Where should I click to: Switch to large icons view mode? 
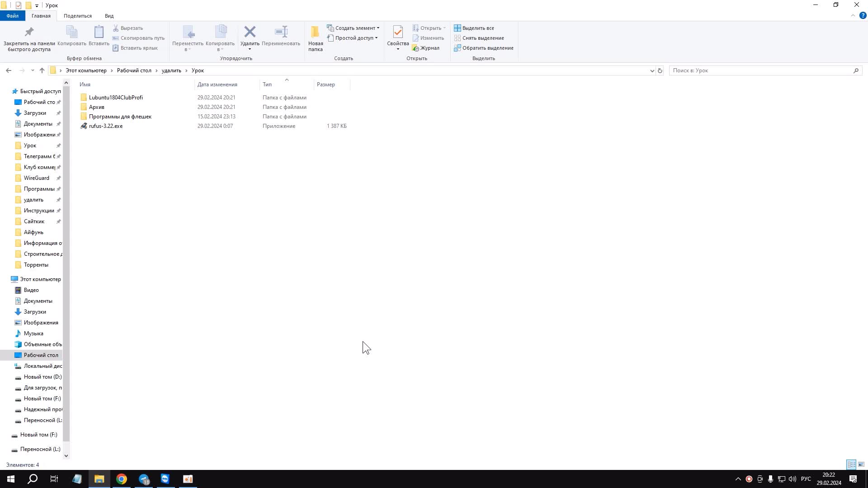[861, 465]
